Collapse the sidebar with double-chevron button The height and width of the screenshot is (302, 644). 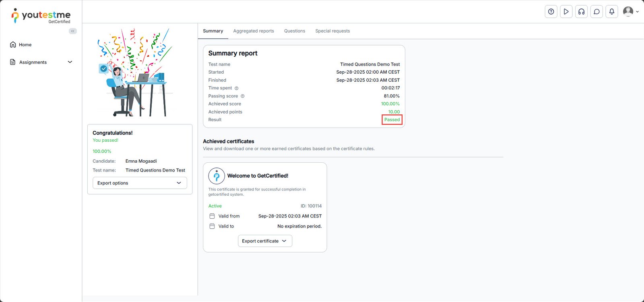(72, 31)
